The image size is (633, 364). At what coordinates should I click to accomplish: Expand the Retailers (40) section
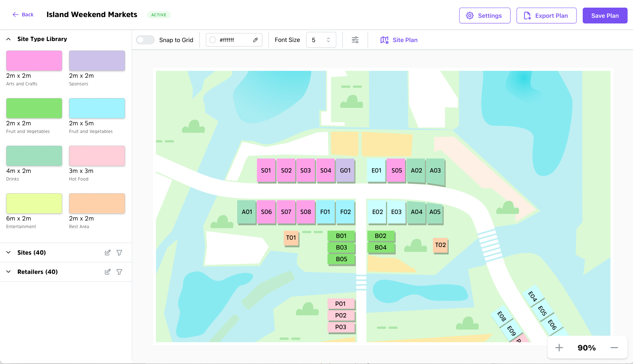(x=9, y=272)
